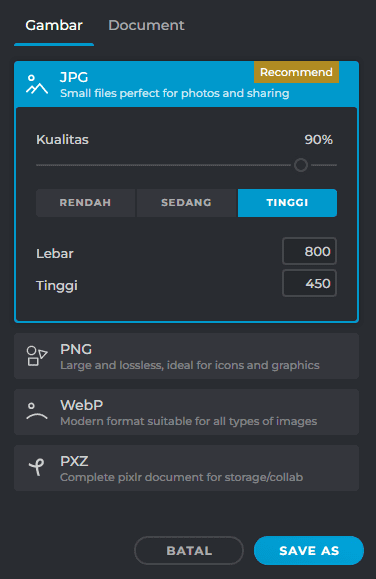
Task: Select the RENDAH quality option
Action: [85, 203]
